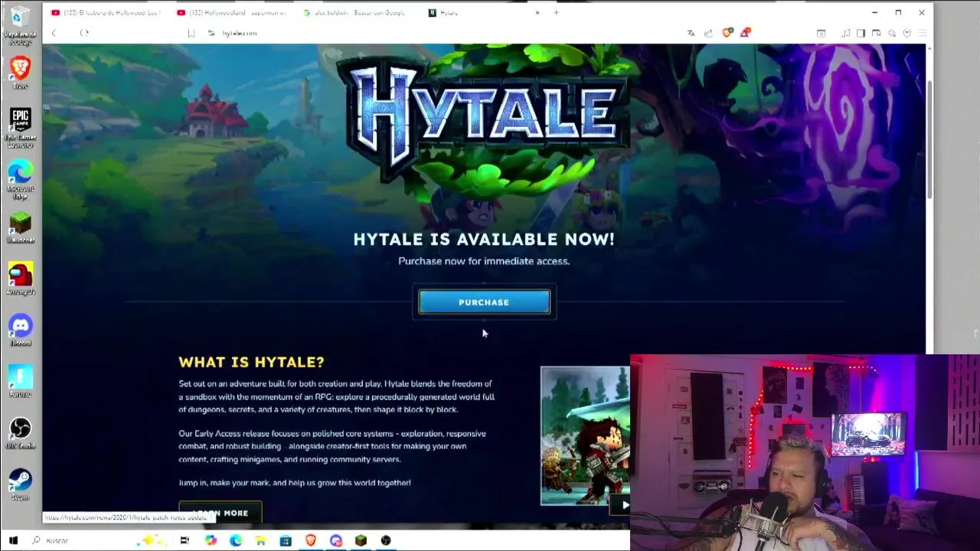Open the Windows Start menu
Screen dimensions: 980x551
pos(13,540)
